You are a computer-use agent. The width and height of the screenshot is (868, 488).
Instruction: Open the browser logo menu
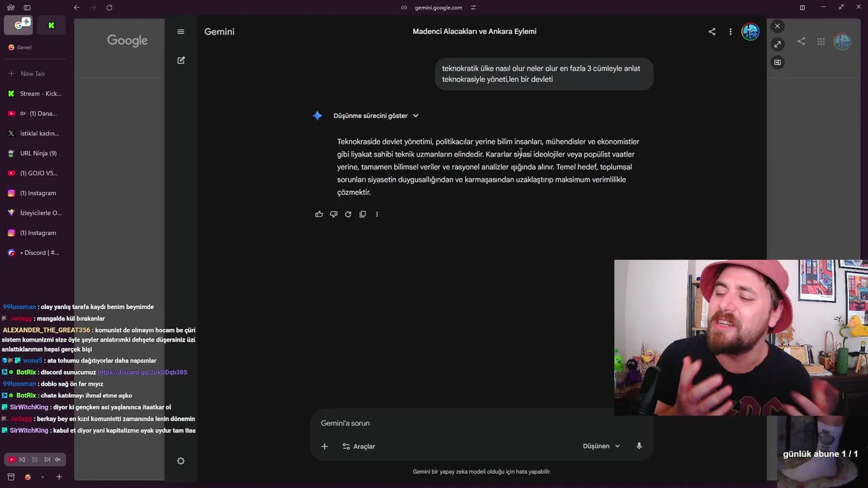(10, 7)
